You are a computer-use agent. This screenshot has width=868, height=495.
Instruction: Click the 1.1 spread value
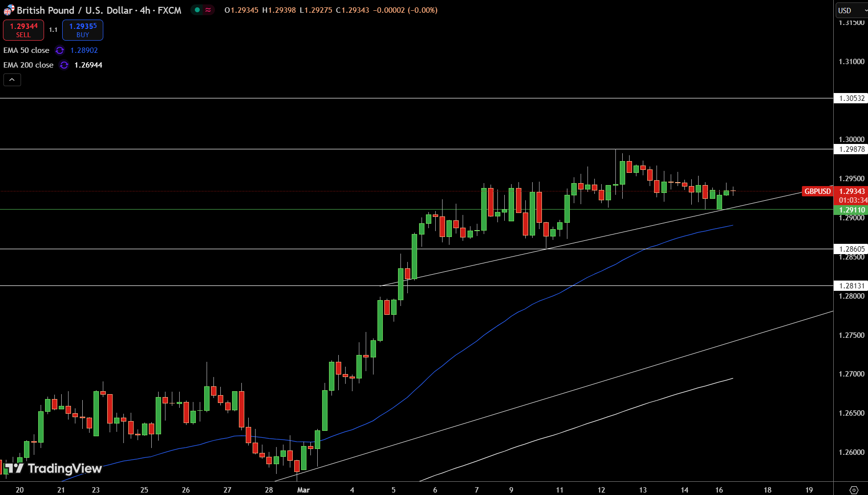53,30
